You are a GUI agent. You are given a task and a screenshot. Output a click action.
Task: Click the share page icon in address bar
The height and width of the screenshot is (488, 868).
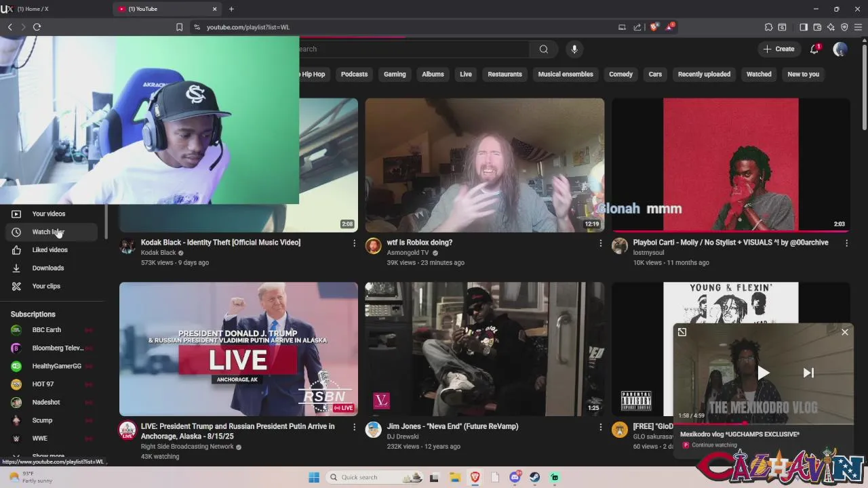[x=637, y=27]
